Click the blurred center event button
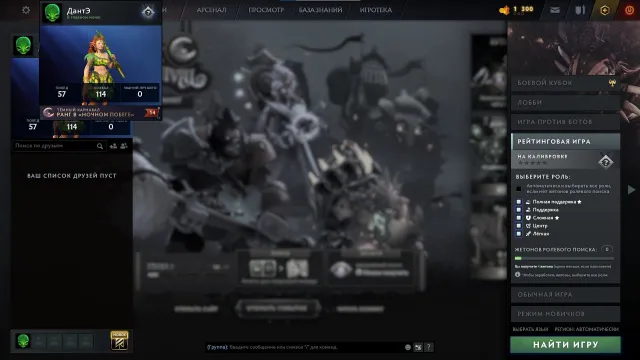This screenshot has width=640, height=360. pyautogui.click(x=278, y=309)
